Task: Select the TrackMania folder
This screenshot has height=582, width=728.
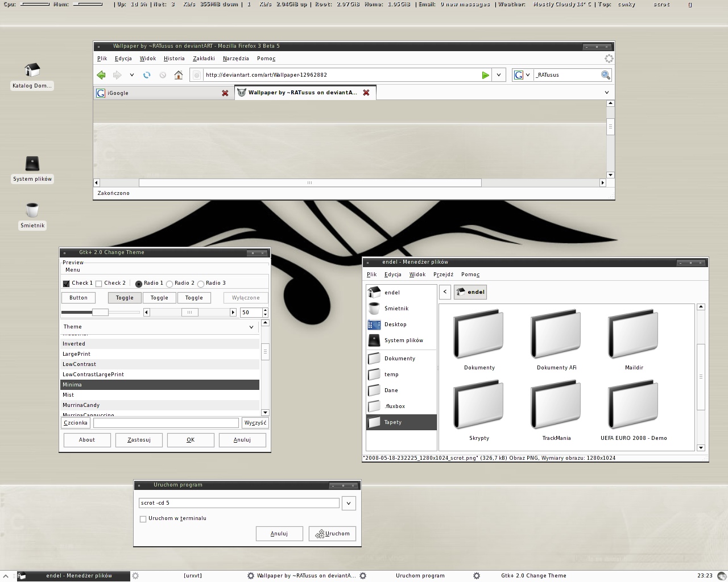Action: (556, 410)
